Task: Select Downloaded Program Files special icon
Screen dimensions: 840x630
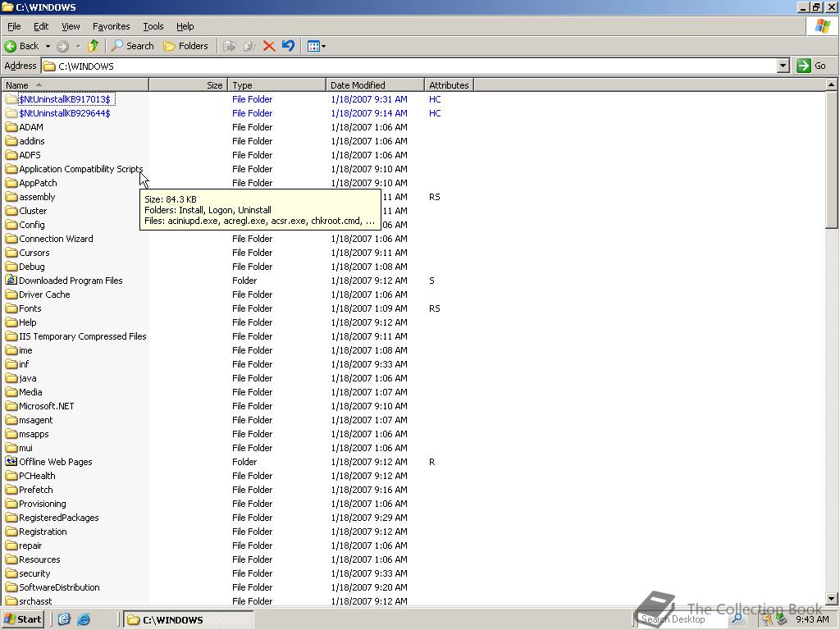Action: (11, 281)
